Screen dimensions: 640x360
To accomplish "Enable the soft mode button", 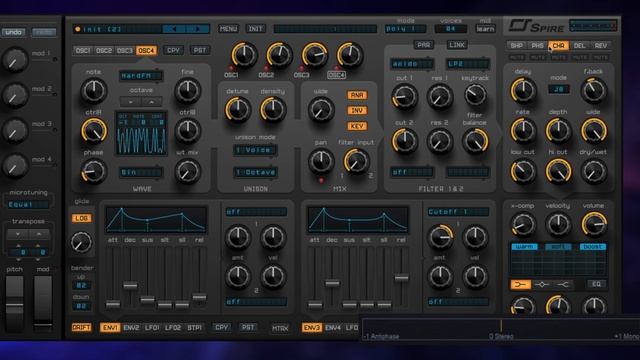I will [558, 247].
